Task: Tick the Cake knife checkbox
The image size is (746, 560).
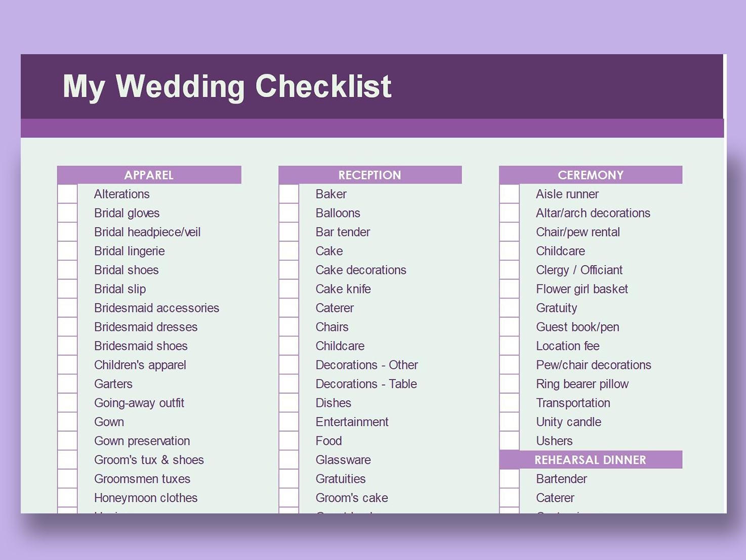Action: pos(289,289)
